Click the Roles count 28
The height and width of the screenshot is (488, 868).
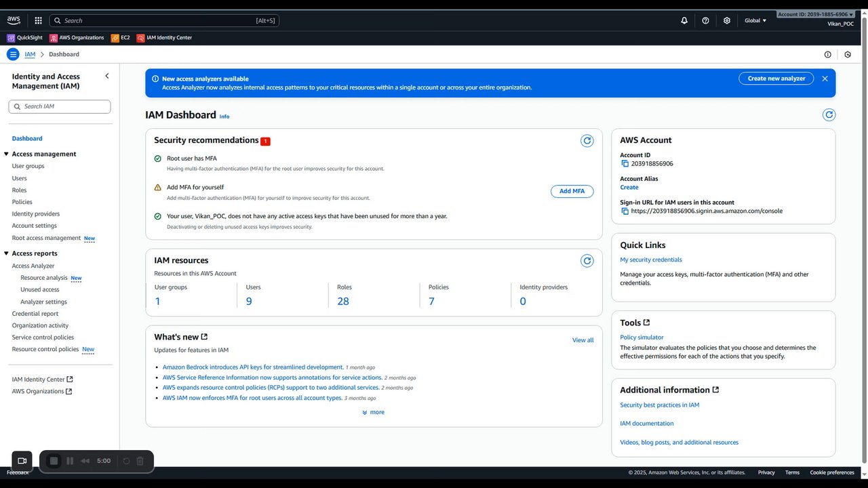(x=343, y=301)
